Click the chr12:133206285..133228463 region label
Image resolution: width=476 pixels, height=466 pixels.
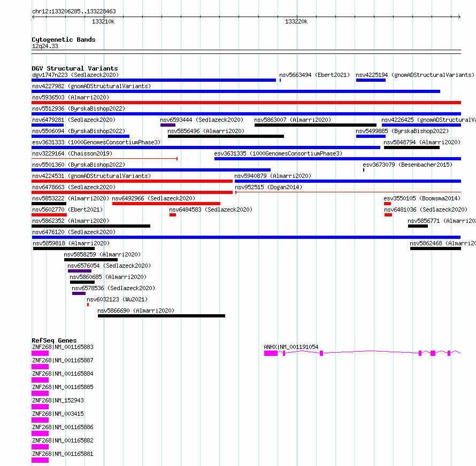tap(74, 11)
